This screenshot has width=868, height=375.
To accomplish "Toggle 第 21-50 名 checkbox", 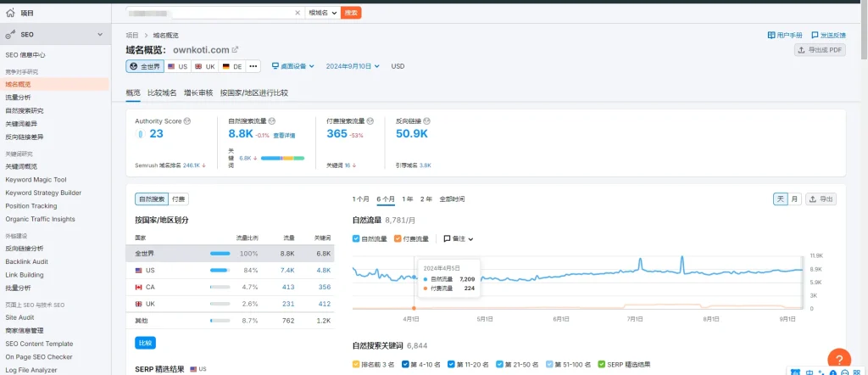I will (500, 365).
